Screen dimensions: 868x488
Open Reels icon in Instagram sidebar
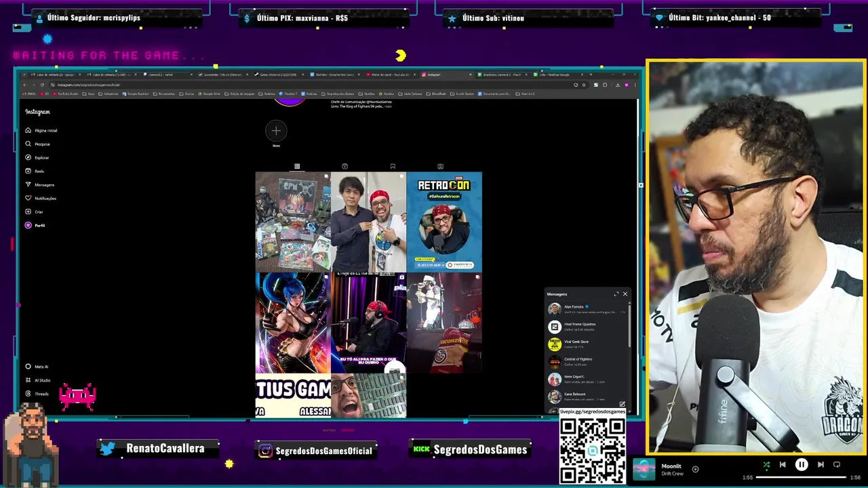(x=28, y=171)
